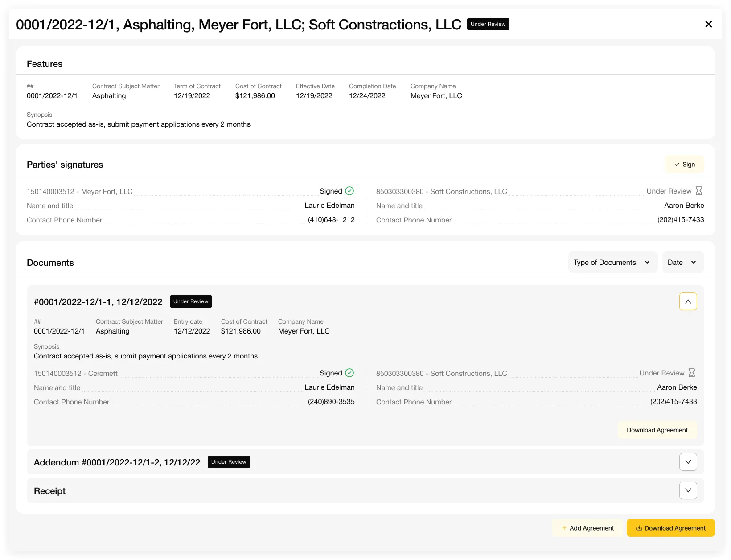Click Download Agreement inside the document card
Viewport: 731px width, 560px height.
657,430
